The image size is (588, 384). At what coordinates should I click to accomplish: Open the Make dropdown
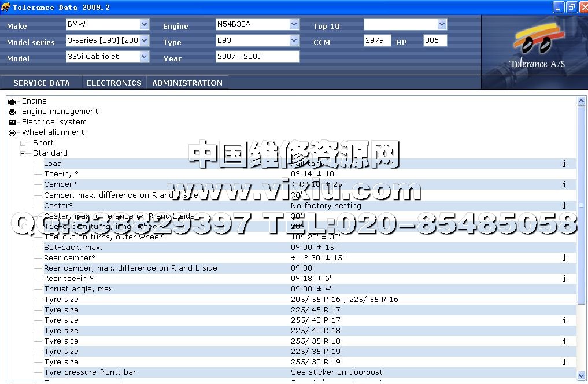[x=144, y=24]
